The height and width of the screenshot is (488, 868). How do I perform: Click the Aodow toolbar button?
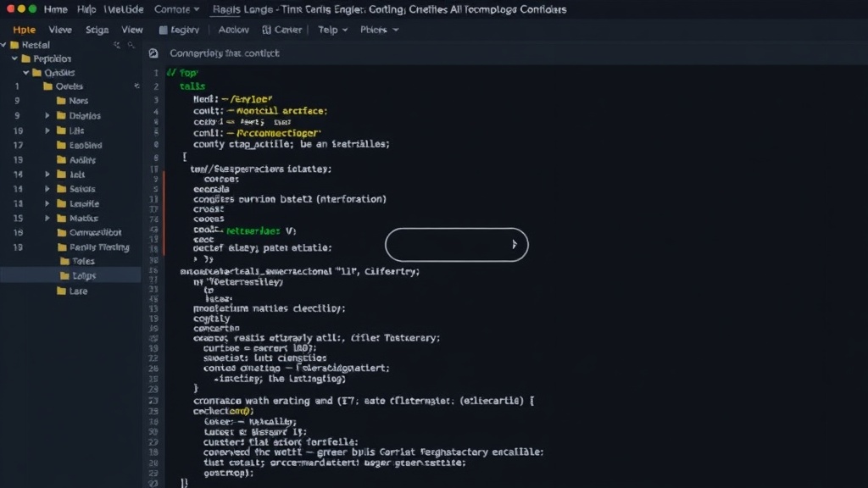[233, 30]
